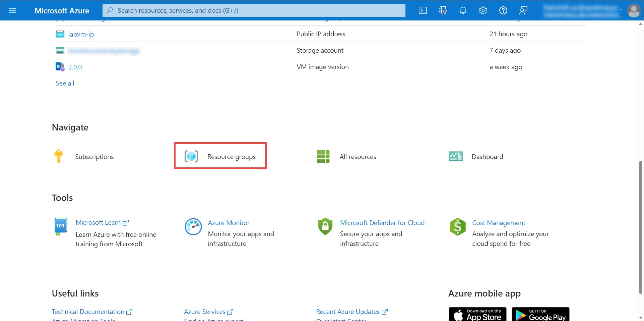Open the Technical Documentation link
The height and width of the screenshot is (321, 644).
point(88,312)
